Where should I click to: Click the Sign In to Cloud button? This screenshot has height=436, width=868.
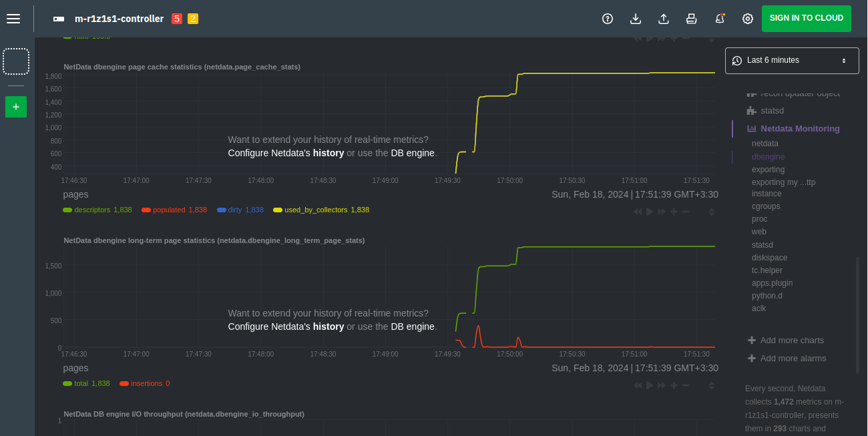click(x=806, y=19)
